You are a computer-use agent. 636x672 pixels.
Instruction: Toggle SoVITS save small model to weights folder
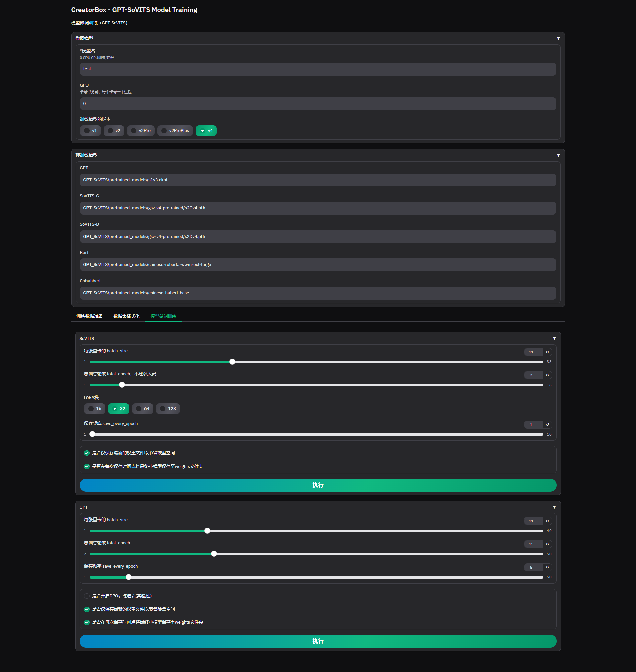click(x=87, y=466)
